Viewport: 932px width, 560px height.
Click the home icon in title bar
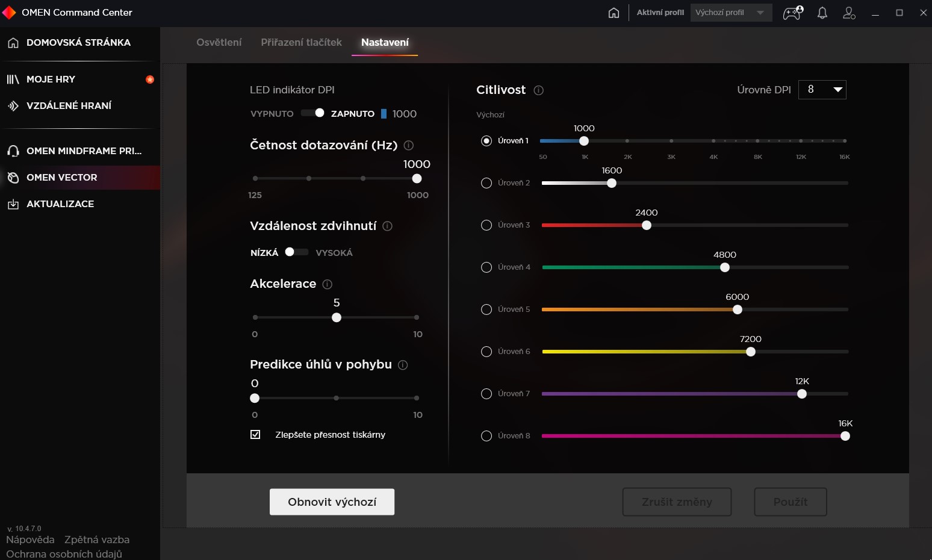[x=614, y=13]
